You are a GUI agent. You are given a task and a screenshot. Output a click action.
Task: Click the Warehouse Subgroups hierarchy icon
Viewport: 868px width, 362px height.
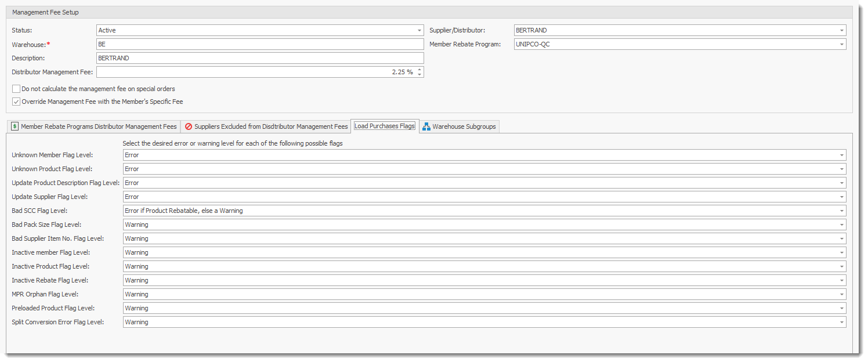[426, 126]
